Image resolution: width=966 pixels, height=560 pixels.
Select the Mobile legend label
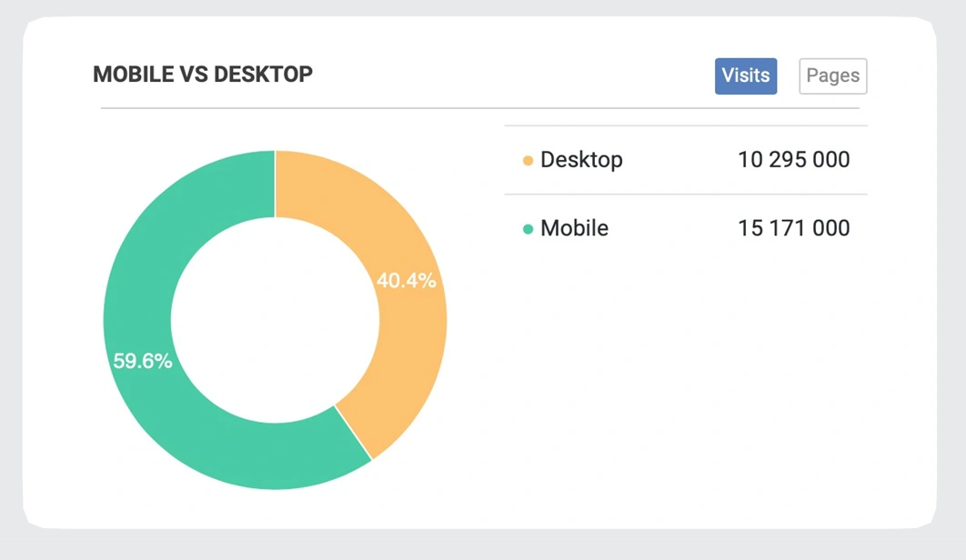tap(574, 228)
